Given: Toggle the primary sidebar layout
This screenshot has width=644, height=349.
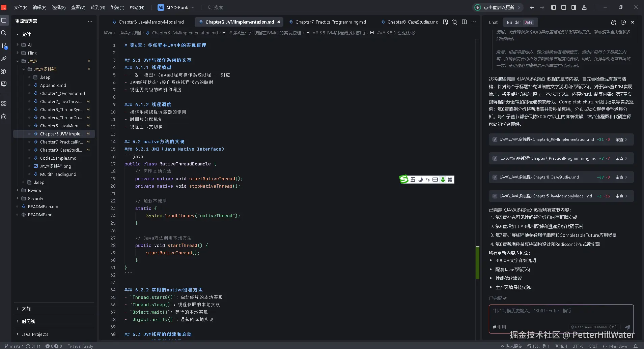Looking at the screenshot, I should [554, 7].
